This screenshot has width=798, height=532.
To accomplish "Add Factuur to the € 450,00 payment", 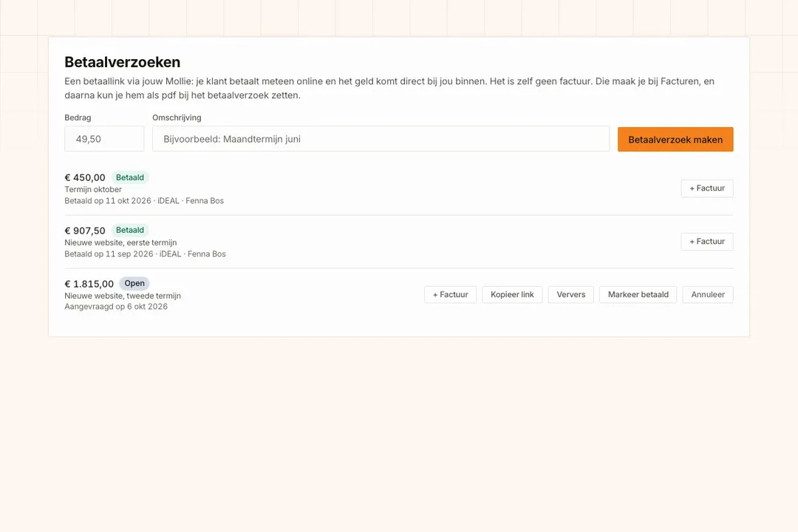I will [707, 188].
